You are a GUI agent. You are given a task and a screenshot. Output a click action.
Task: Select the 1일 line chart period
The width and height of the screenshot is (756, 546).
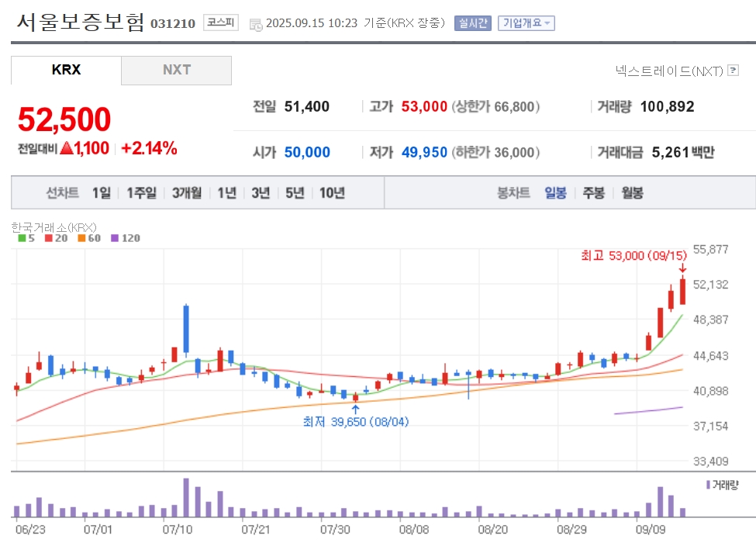click(x=102, y=193)
